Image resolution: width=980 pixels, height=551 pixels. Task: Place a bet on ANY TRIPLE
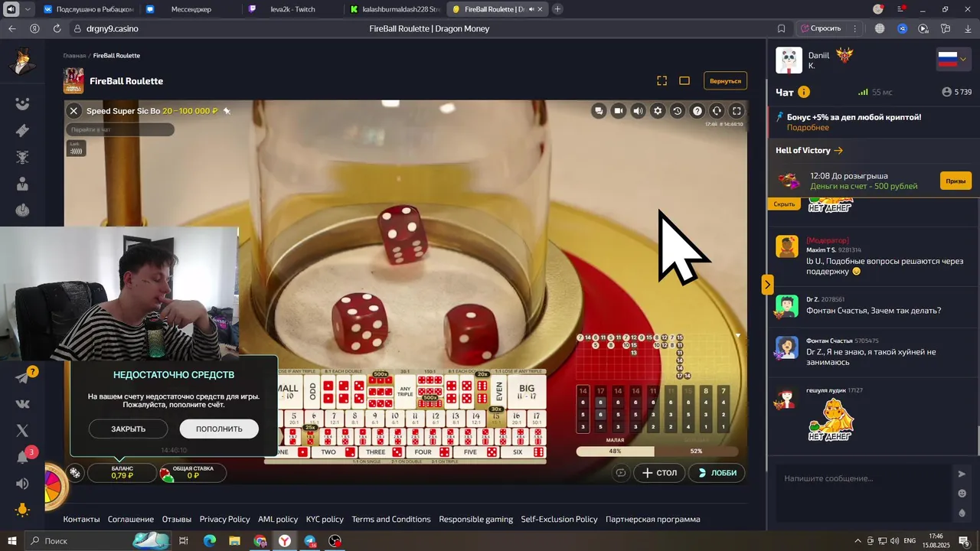pos(405,392)
